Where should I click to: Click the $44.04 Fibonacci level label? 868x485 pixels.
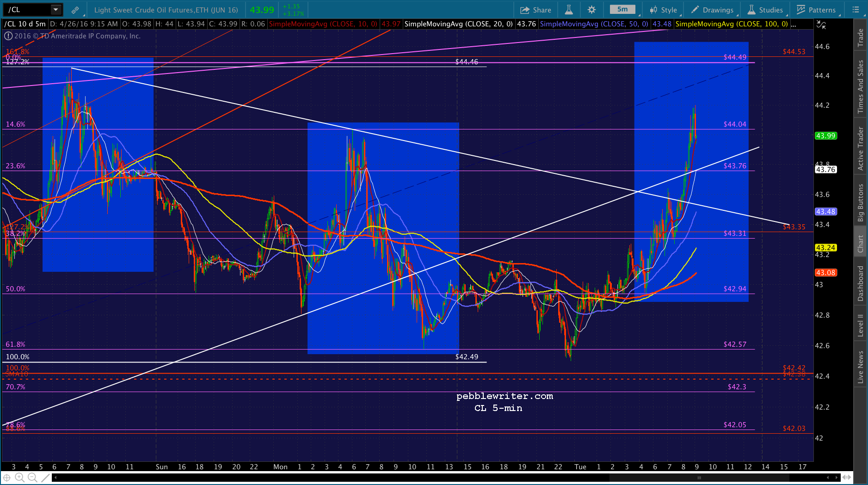coord(735,124)
